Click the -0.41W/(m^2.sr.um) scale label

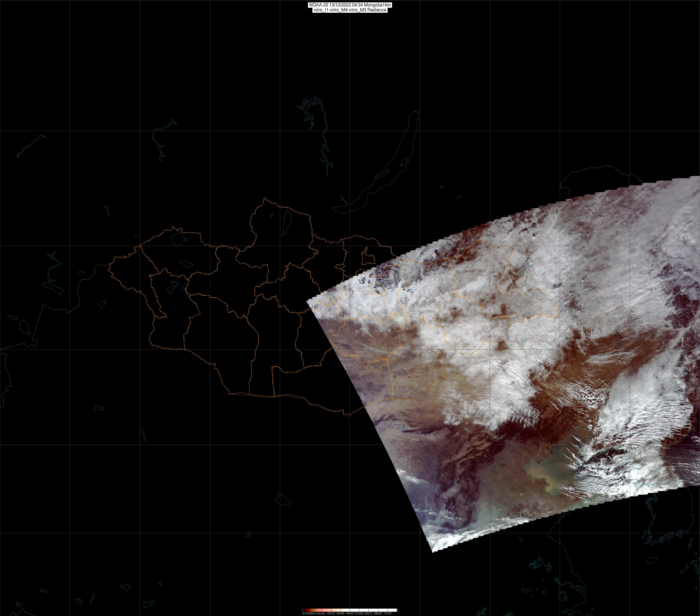point(314,614)
